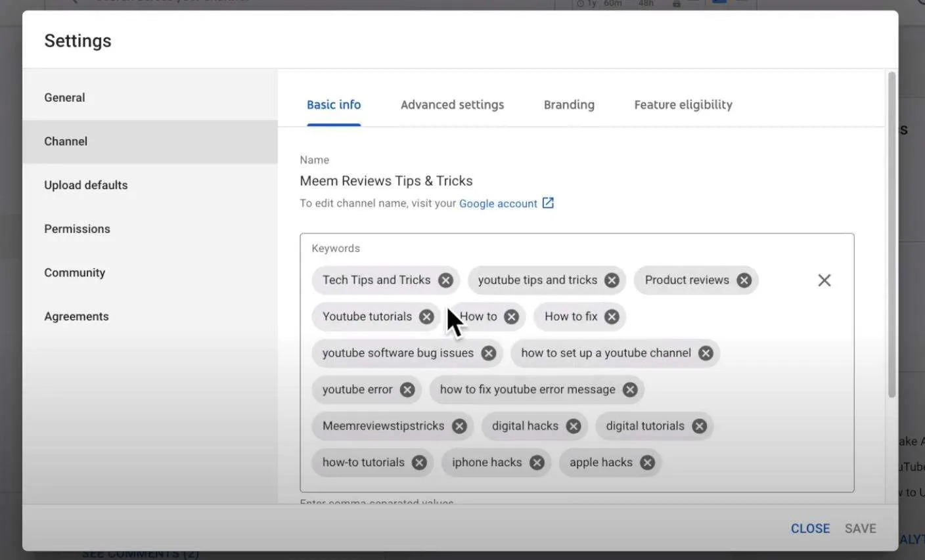The height and width of the screenshot is (560, 925).
Task: Delete the 'How to fix' keyword chip
Action: pos(612,317)
